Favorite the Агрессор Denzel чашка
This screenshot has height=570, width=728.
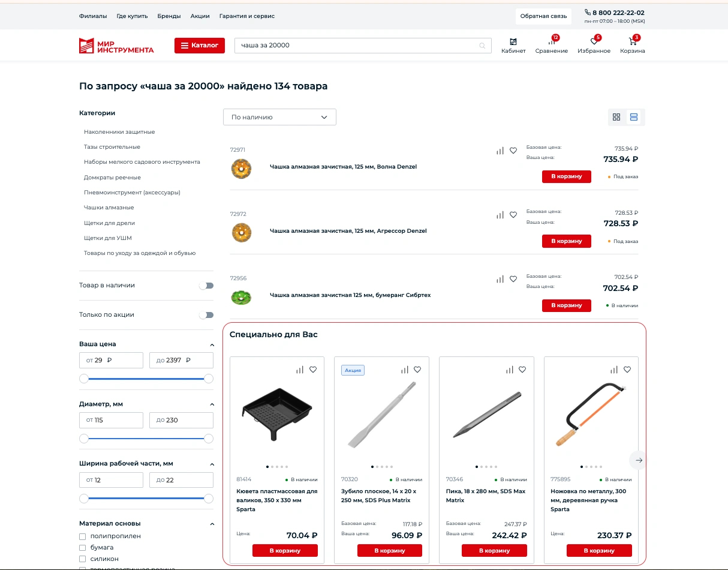513,215
